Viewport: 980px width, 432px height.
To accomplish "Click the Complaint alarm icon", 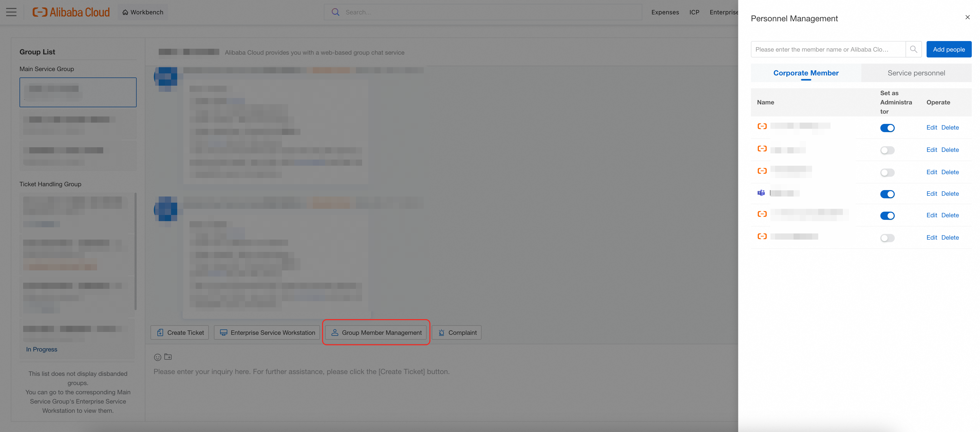I will (x=441, y=333).
